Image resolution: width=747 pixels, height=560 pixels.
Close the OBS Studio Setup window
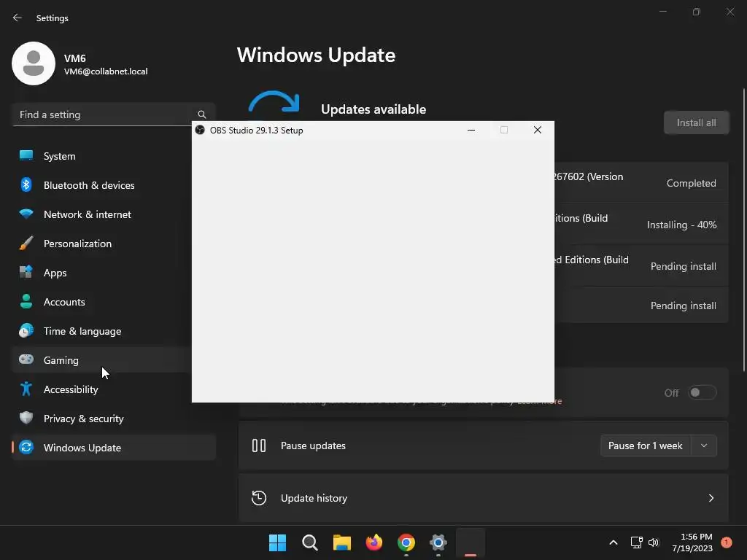click(538, 130)
